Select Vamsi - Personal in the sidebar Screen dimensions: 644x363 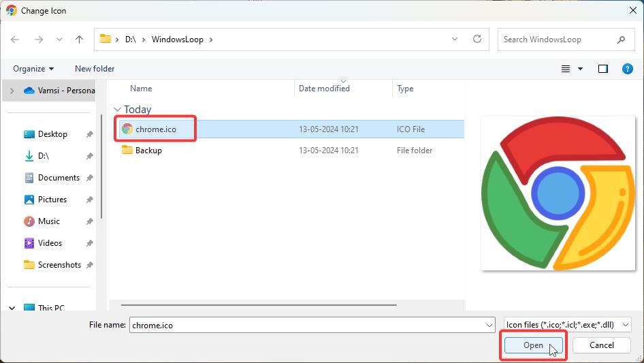point(59,91)
